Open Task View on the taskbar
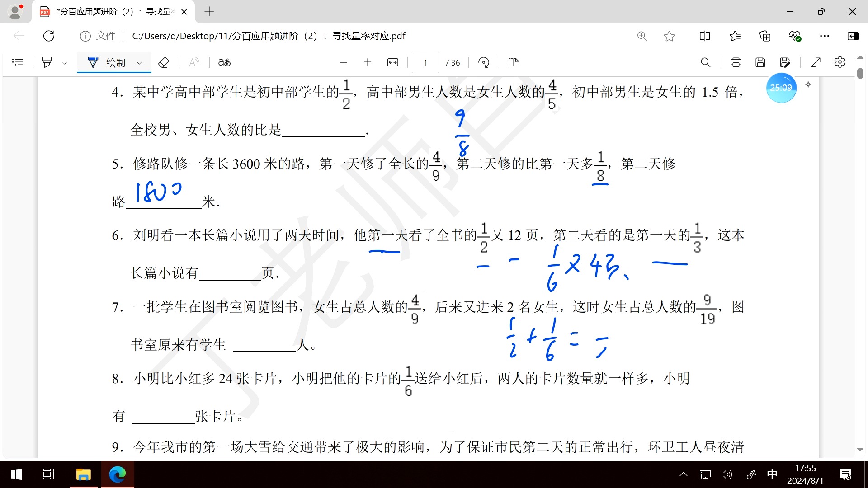 [x=49, y=474]
